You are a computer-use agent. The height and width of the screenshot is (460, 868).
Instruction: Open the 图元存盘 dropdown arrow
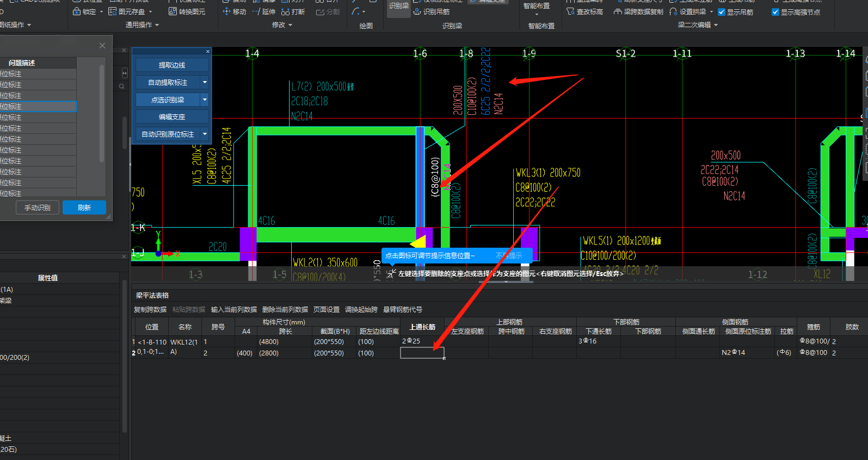click(151, 11)
